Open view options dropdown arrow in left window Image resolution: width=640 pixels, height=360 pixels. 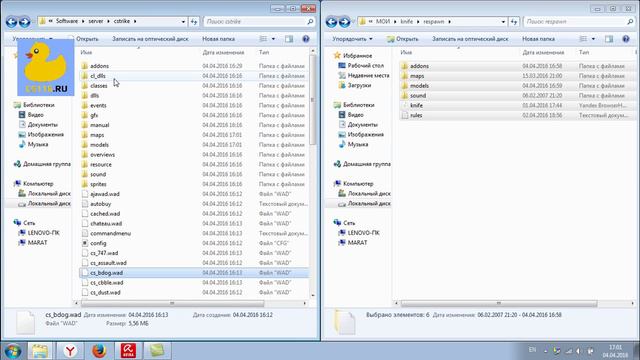tap(273, 39)
